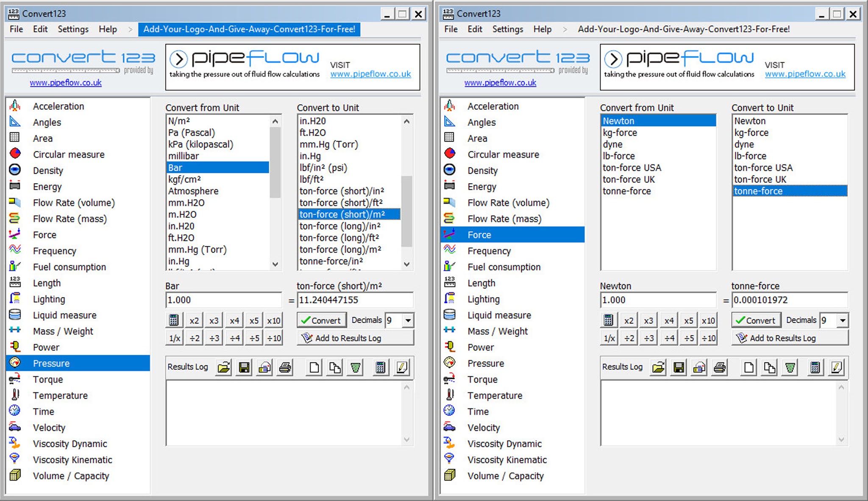Click Add to Results Log in right window
Viewport: 868px width, 501px height.
pyautogui.click(x=790, y=338)
